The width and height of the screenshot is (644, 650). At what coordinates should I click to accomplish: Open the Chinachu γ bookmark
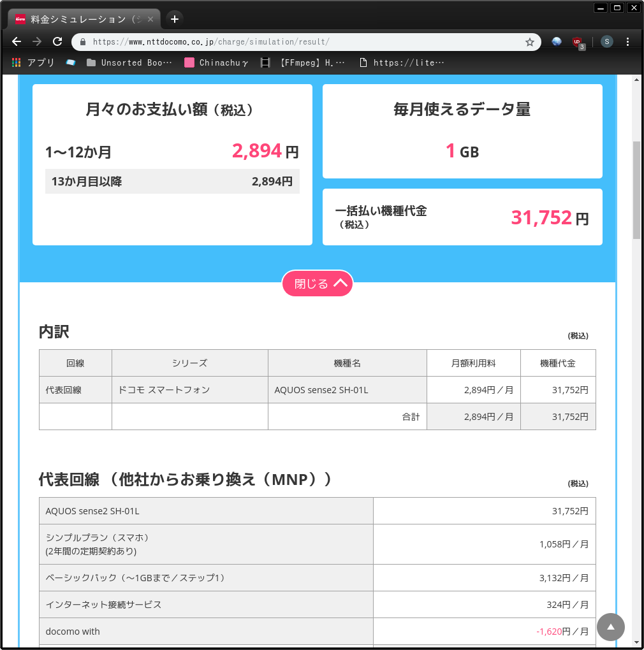click(216, 62)
